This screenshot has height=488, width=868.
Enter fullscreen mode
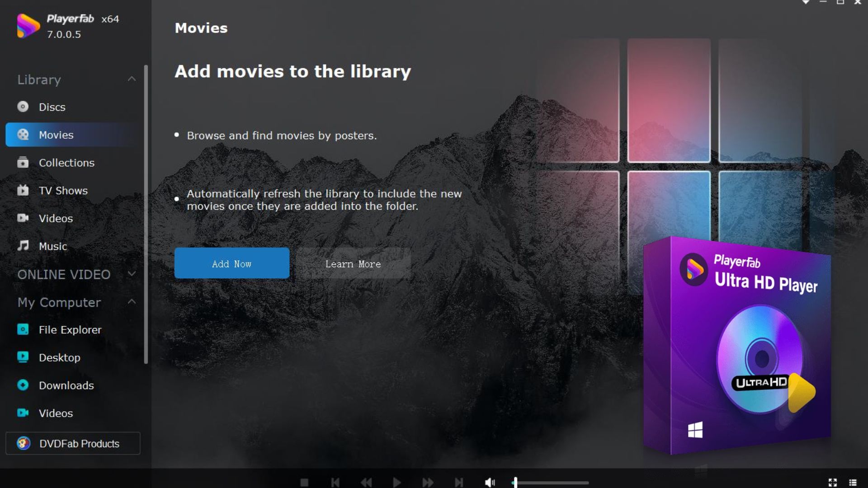click(832, 483)
